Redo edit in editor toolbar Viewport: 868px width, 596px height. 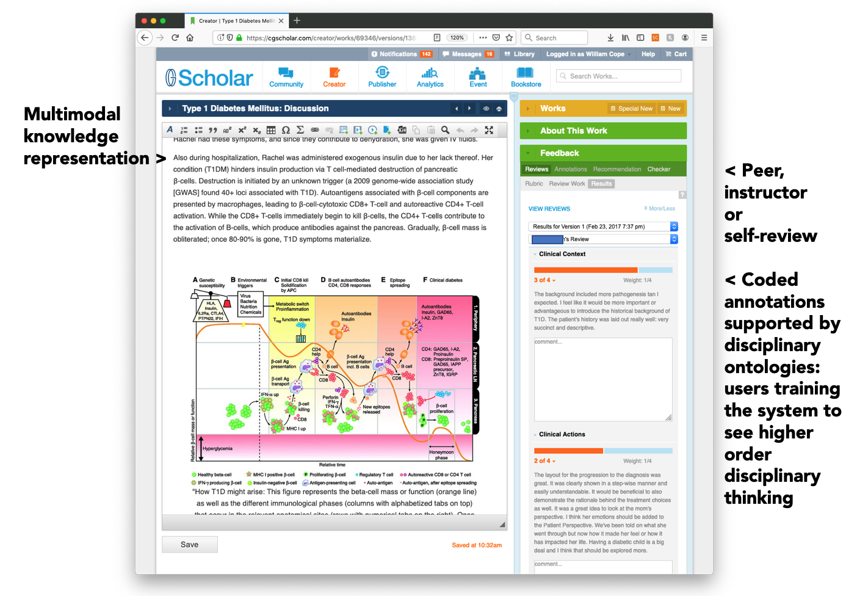point(474,130)
